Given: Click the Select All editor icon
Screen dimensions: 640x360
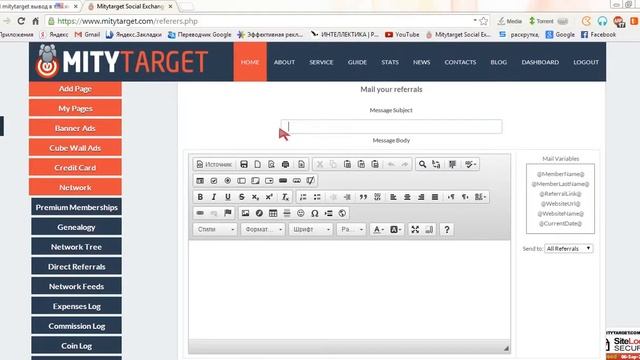Looking at the screenshot, I should click(452, 164).
